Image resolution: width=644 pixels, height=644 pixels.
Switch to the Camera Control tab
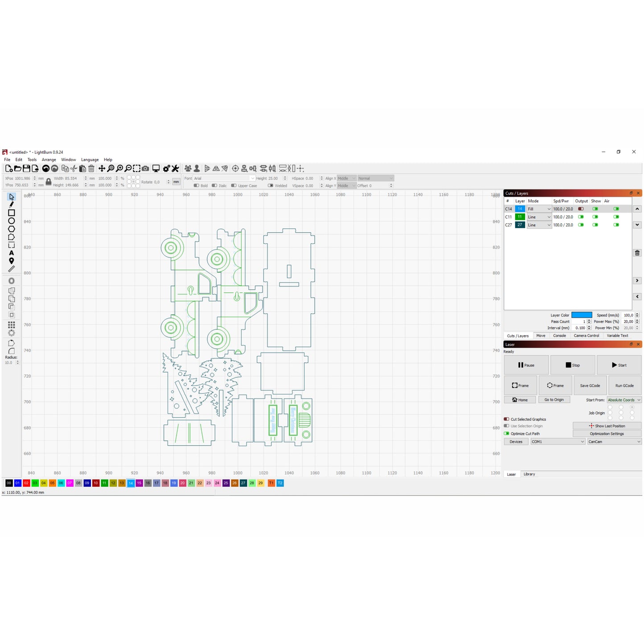click(586, 336)
